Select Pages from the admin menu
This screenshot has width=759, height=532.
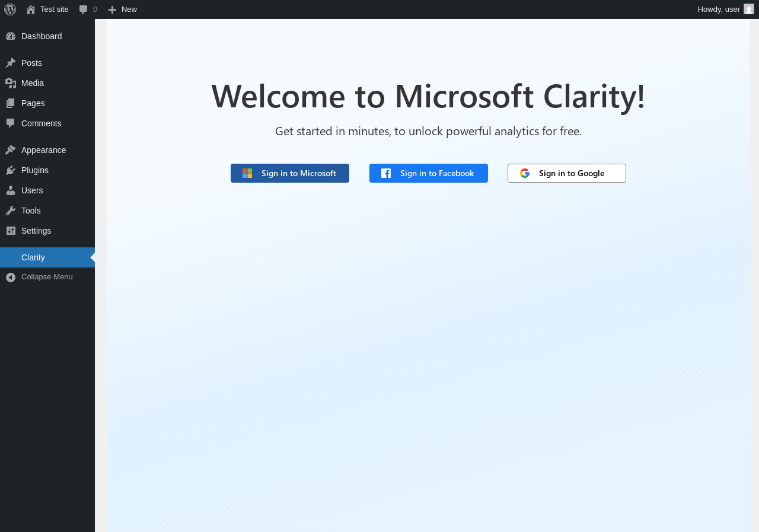pyautogui.click(x=47, y=103)
